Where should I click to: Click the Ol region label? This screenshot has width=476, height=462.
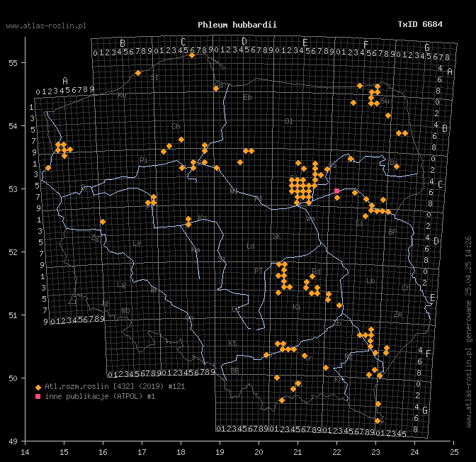tap(289, 121)
